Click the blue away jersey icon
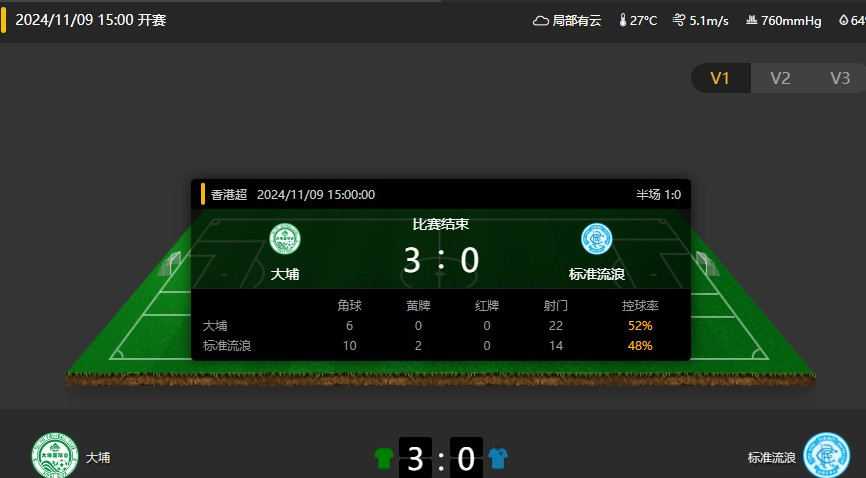Image resolution: width=866 pixels, height=478 pixels. click(498, 458)
